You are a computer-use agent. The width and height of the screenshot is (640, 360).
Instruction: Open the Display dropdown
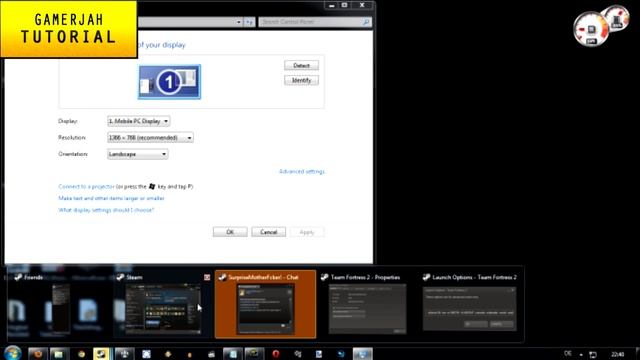(x=138, y=121)
